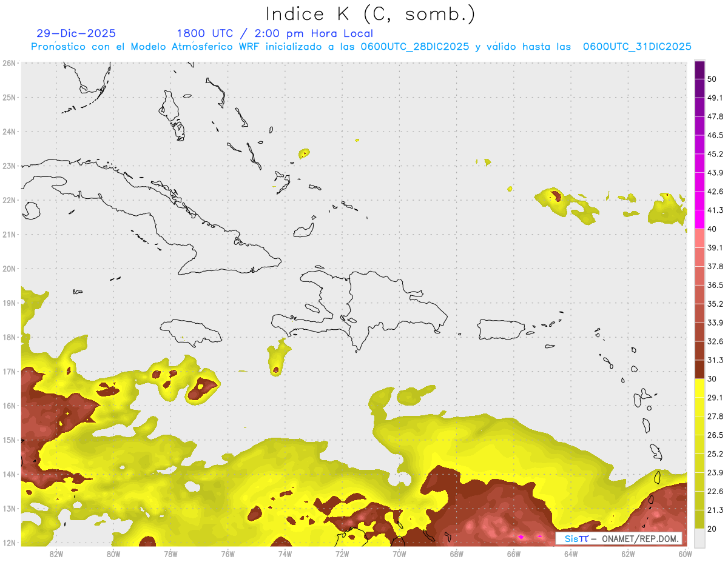The image size is (728, 562).
Task: Click the '64W' longitude label
Action: click(x=571, y=554)
